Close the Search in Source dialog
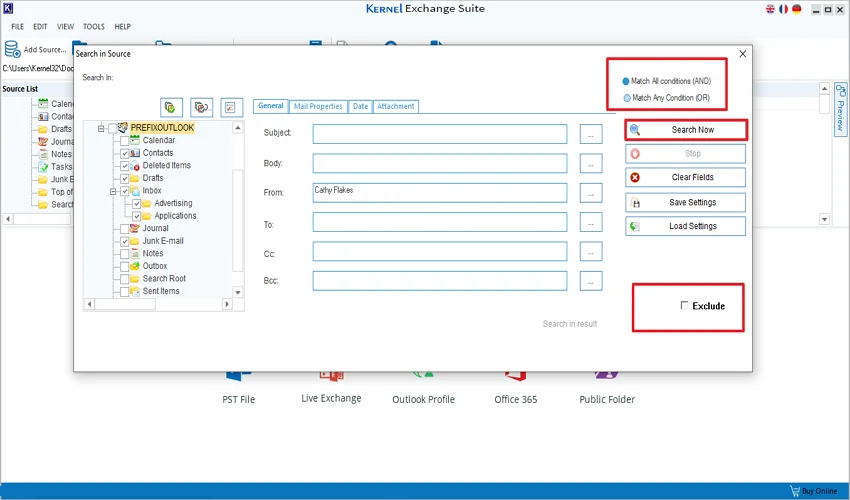 pyautogui.click(x=743, y=54)
